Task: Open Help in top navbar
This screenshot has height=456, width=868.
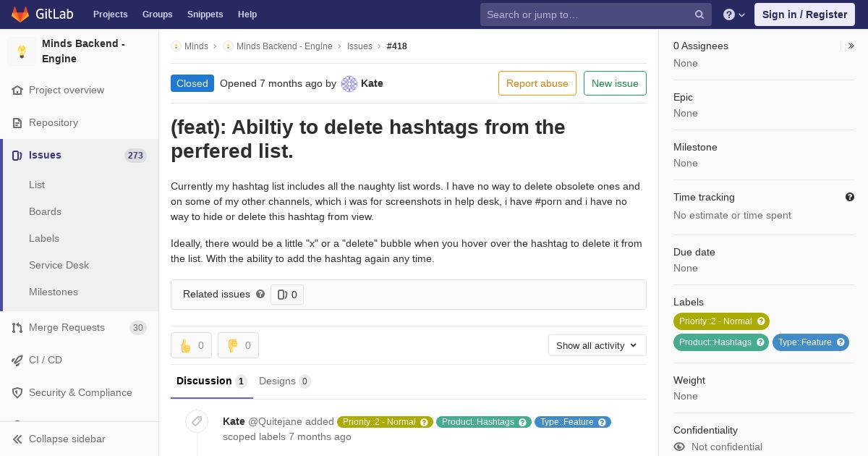Action: point(247,14)
